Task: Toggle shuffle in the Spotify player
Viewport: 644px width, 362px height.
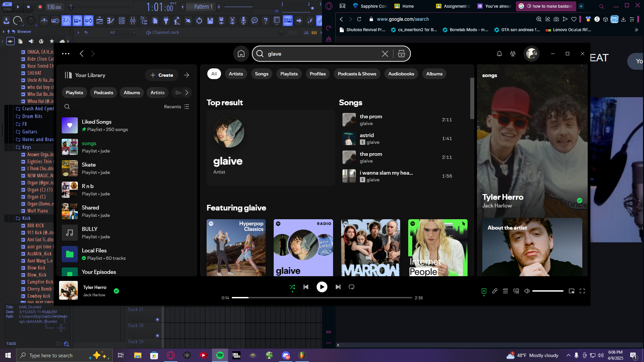Action: click(292, 287)
